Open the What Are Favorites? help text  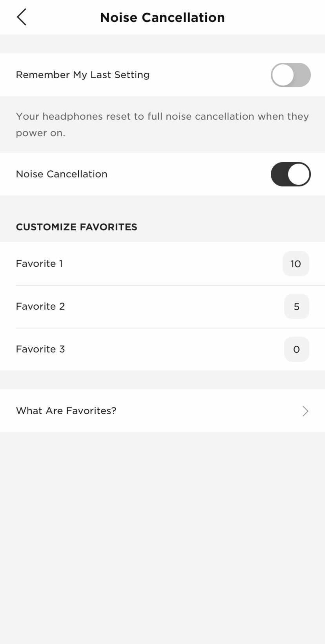(66, 411)
